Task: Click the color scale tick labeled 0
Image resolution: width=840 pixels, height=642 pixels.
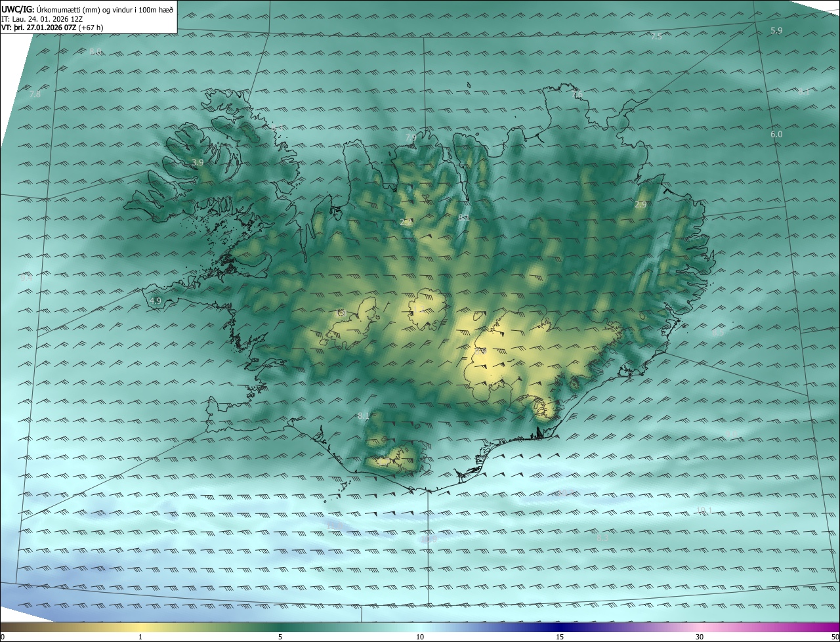Action: pyautogui.click(x=3, y=637)
